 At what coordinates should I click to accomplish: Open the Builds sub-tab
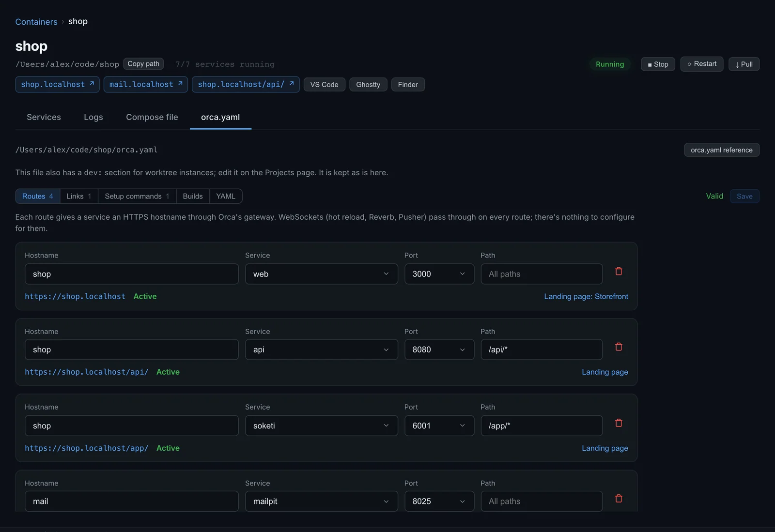click(x=193, y=196)
